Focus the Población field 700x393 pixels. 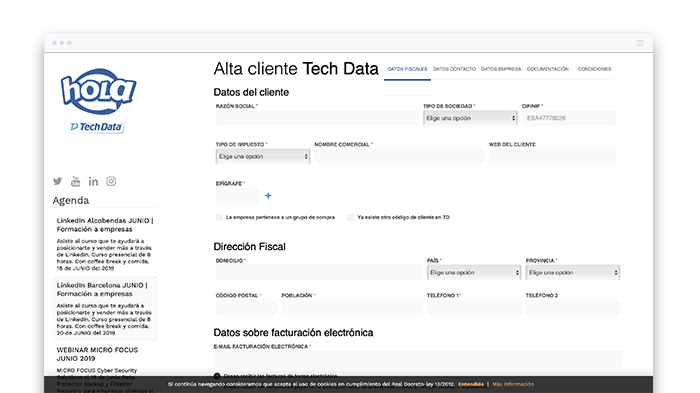click(352, 308)
